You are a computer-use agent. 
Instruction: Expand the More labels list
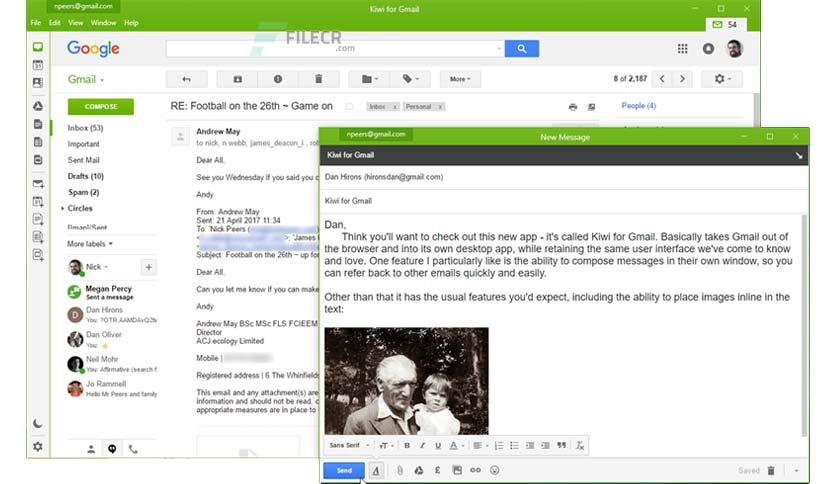90,244
